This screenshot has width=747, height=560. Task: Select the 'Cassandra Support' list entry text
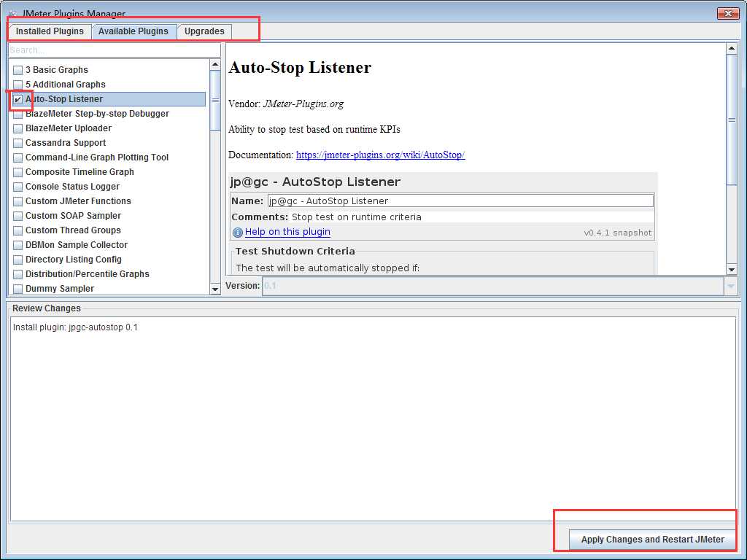pyautogui.click(x=66, y=143)
